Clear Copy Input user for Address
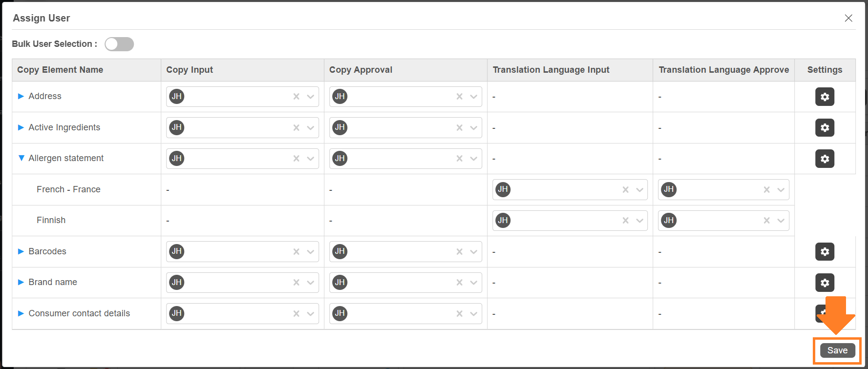Viewport: 868px width, 369px height. pyautogui.click(x=296, y=97)
